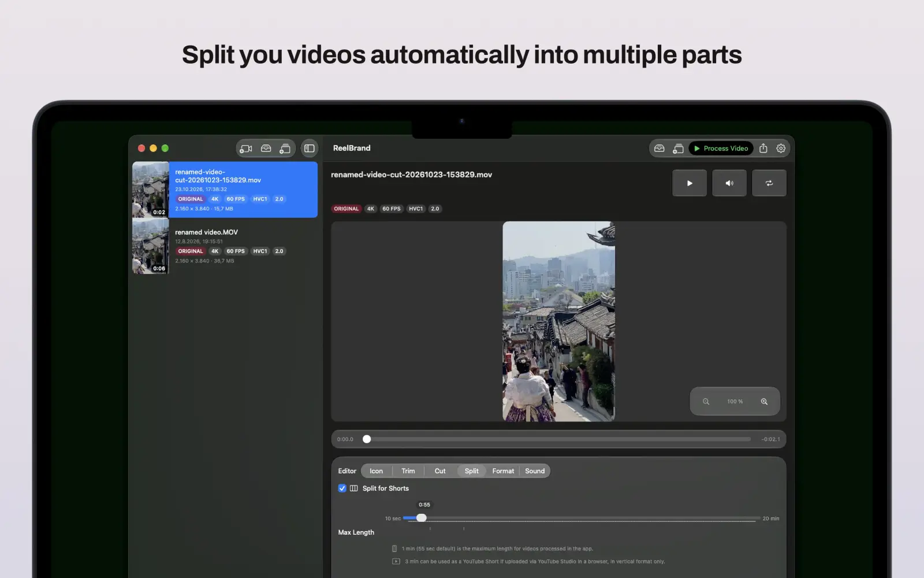Click the ORIGINAL tag below the file title
The image size is (924, 578).
click(x=346, y=209)
